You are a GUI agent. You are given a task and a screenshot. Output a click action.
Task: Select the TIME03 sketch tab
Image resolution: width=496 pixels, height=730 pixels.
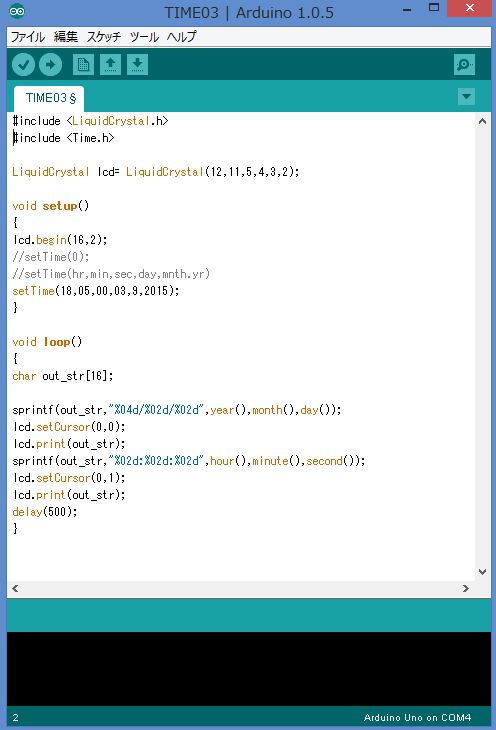(49, 98)
